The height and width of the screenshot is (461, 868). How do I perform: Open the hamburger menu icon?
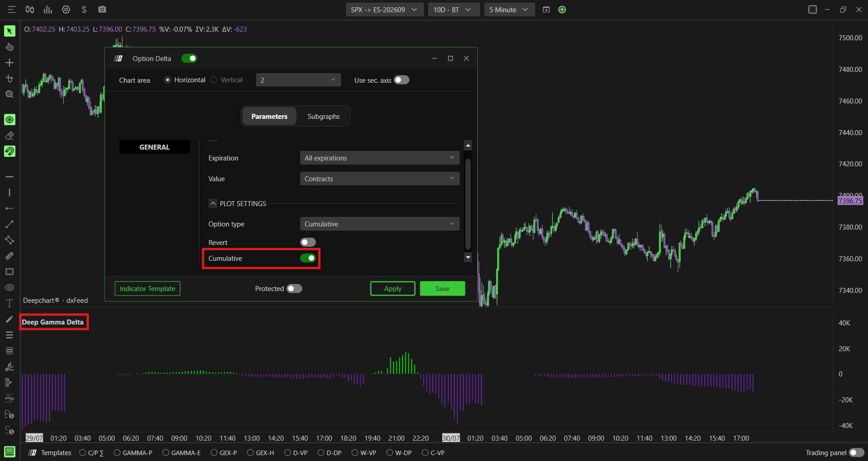[11, 9]
